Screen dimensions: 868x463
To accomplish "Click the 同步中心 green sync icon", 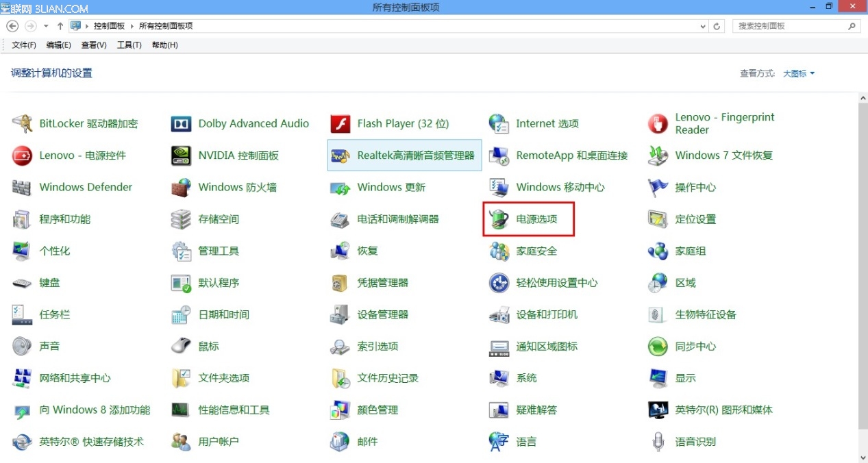I will tap(658, 346).
